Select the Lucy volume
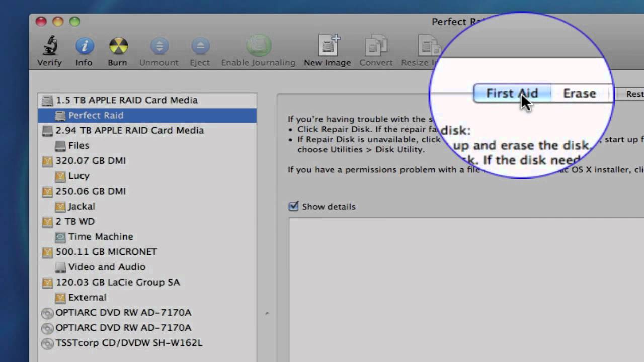The height and width of the screenshot is (362, 644). [147, 176]
